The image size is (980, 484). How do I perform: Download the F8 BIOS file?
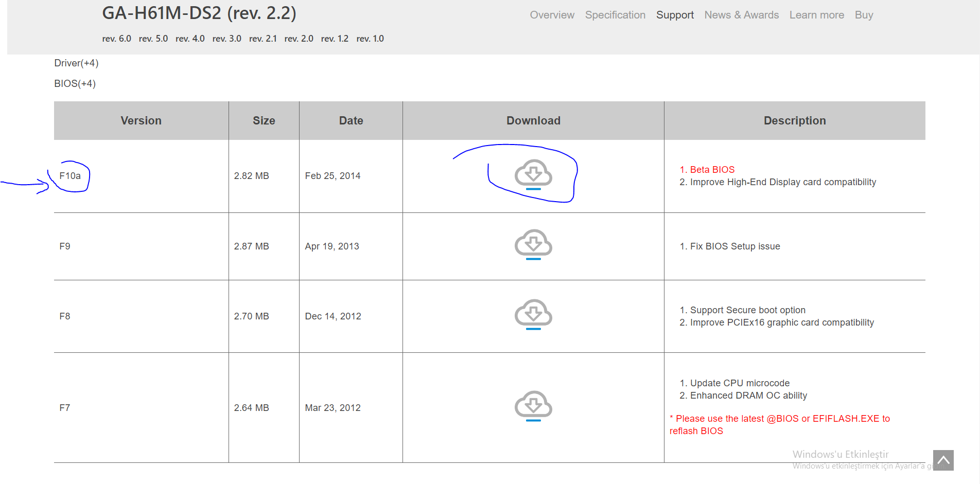(x=533, y=315)
